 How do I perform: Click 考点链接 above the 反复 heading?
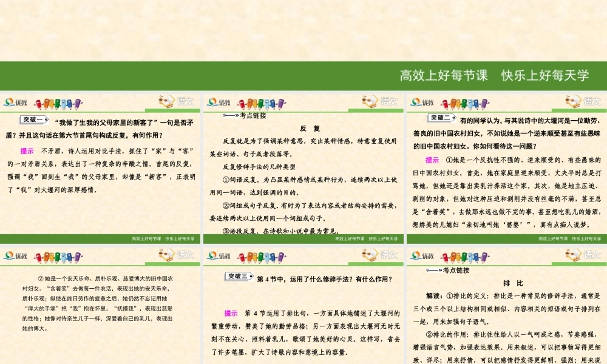pos(253,115)
